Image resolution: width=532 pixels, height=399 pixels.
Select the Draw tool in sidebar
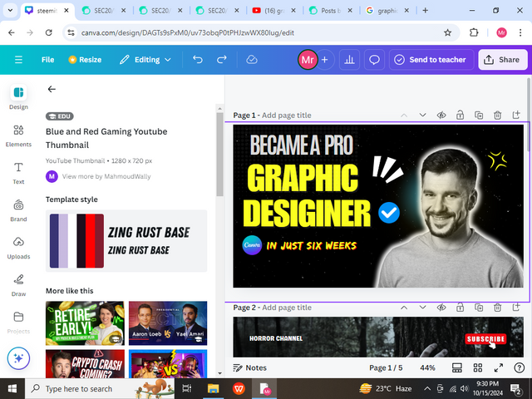tap(18, 285)
